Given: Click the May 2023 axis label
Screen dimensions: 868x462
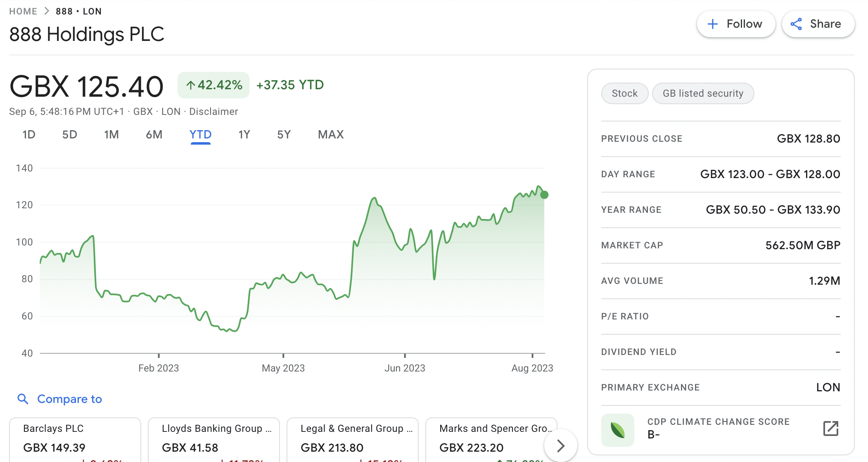Looking at the screenshot, I should coord(283,368).
